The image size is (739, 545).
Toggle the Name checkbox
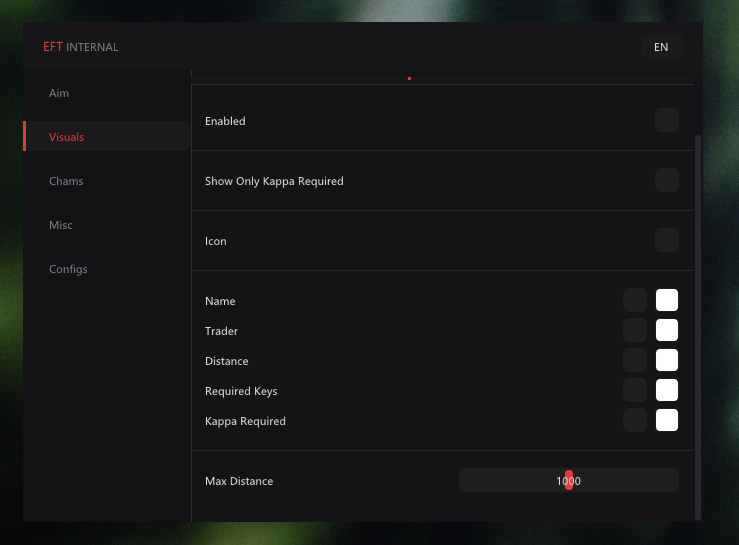point(635,300)
